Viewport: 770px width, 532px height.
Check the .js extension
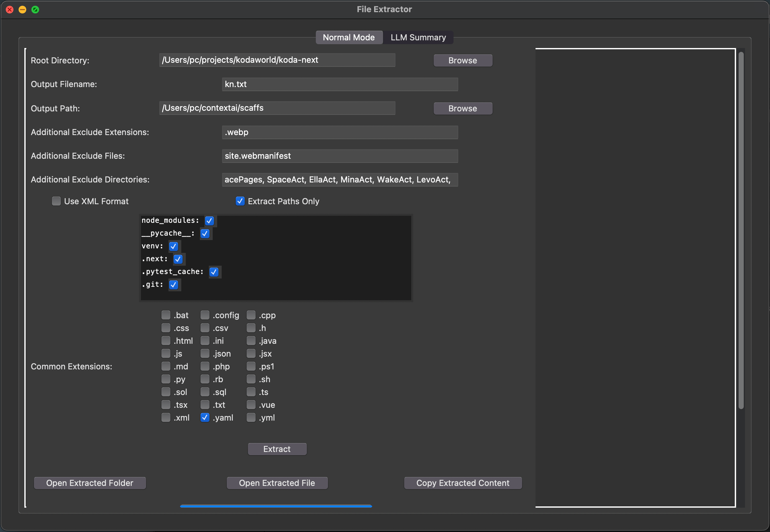point(166,353)
